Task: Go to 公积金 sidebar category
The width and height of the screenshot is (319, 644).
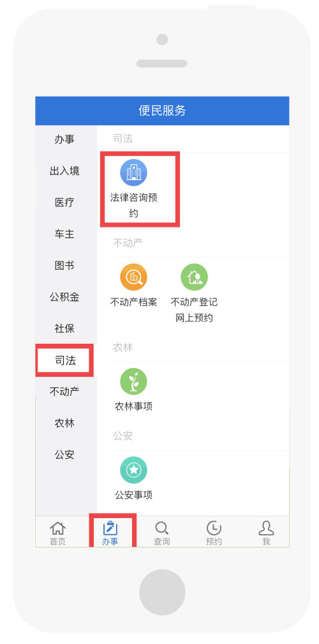Action: (65, 297)
